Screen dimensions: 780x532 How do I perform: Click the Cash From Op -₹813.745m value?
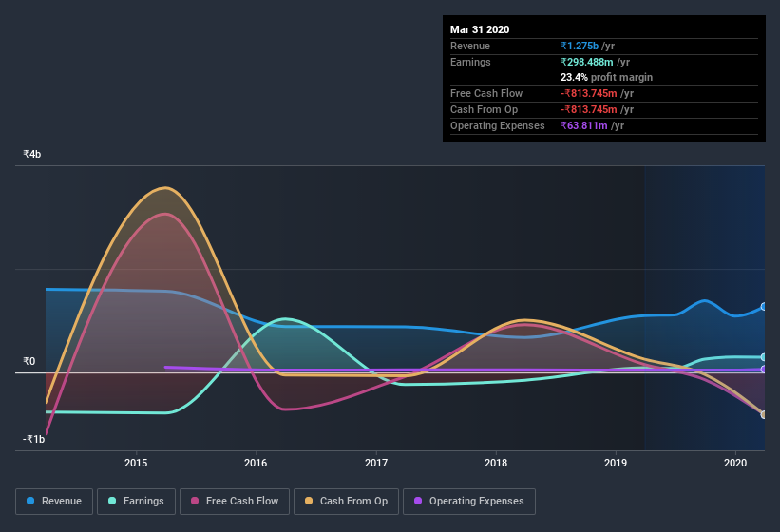[588, 109]
